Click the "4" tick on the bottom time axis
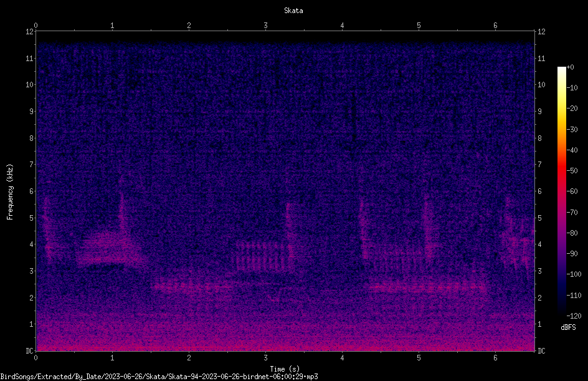 click(342, 358)
